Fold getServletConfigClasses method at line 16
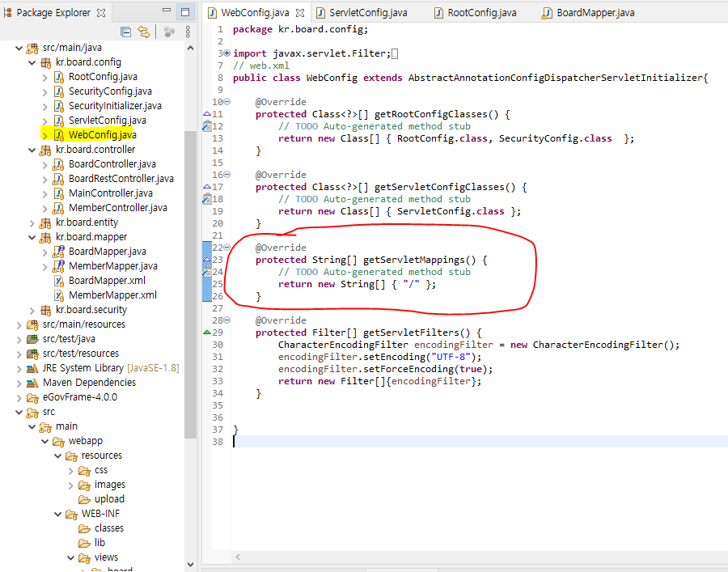 click(227, 175)
